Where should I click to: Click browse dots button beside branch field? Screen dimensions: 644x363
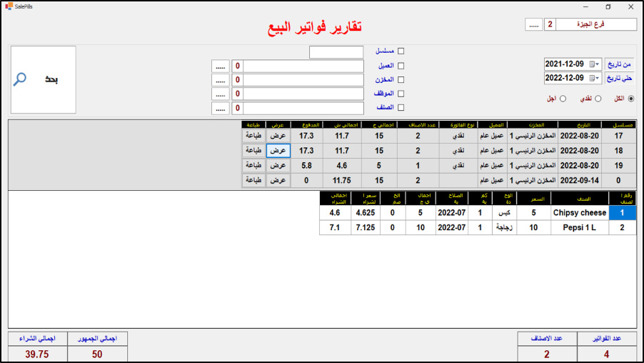[533, 24]
